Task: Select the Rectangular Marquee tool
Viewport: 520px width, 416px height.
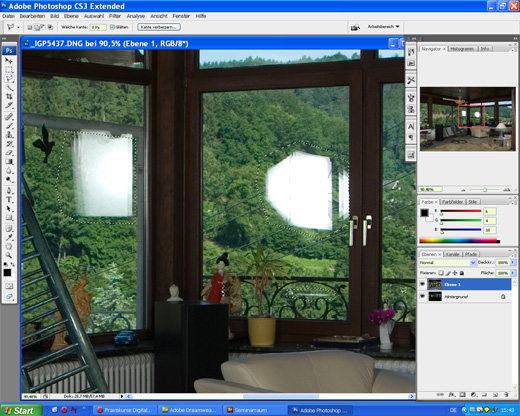Action: coord(9,70)
